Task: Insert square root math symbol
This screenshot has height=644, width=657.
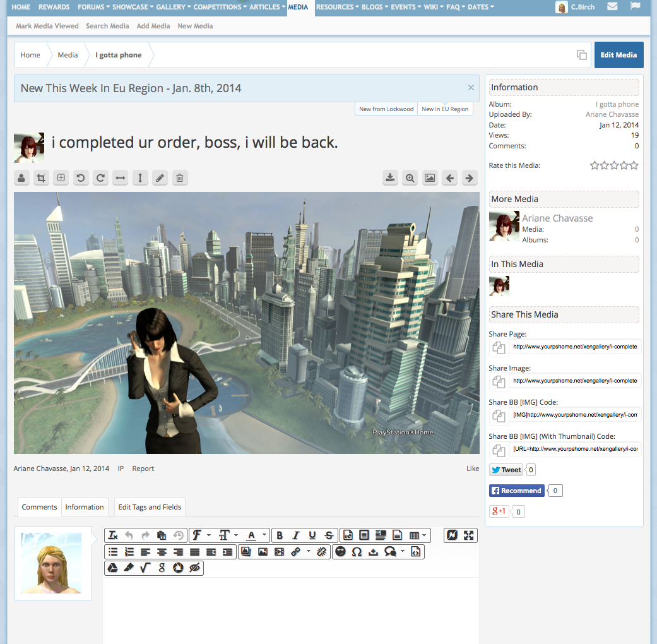Action: [x=145, y=568]
